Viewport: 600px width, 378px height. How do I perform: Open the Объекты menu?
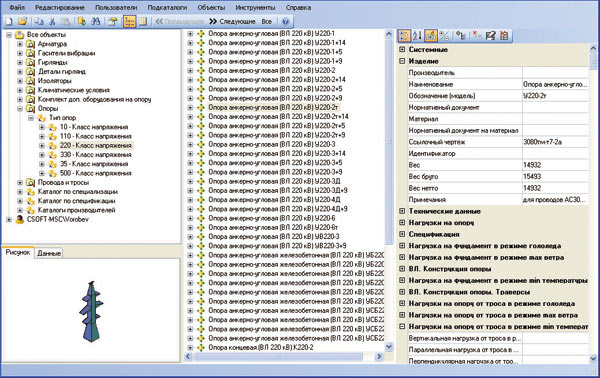pyautogui.click(x=211, y=7)
